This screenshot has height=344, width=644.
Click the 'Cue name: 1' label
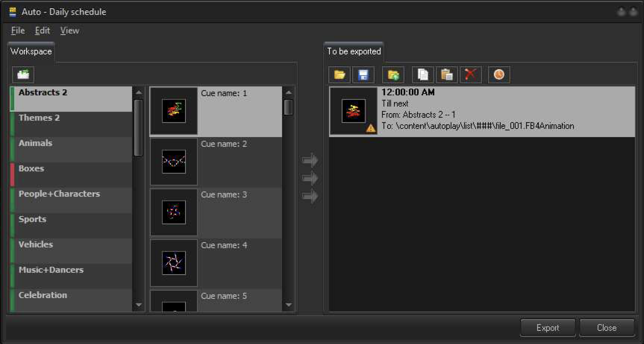tap(224, 93)
